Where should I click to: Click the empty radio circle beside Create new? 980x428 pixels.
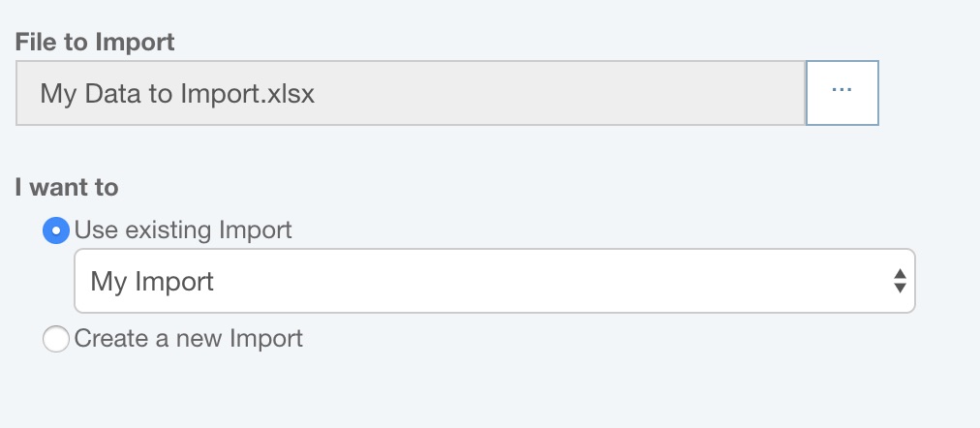coord(56,339)
